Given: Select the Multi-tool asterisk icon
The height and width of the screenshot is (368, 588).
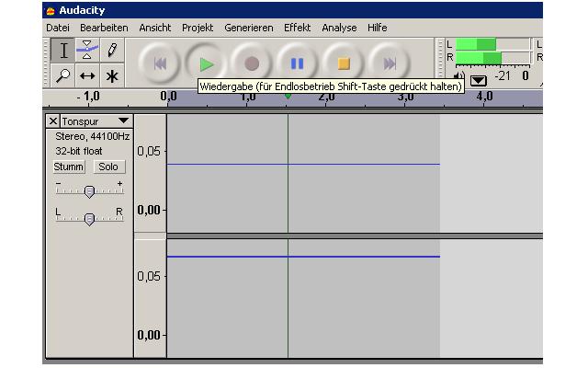Looking at the screenshot, I should pos(112,75).
